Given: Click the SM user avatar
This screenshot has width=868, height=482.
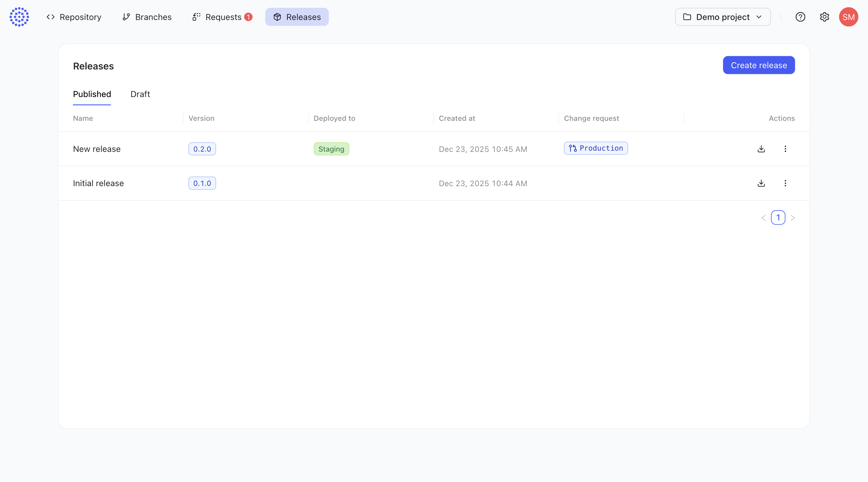Looking at the screenshot, I should (848, 17).
